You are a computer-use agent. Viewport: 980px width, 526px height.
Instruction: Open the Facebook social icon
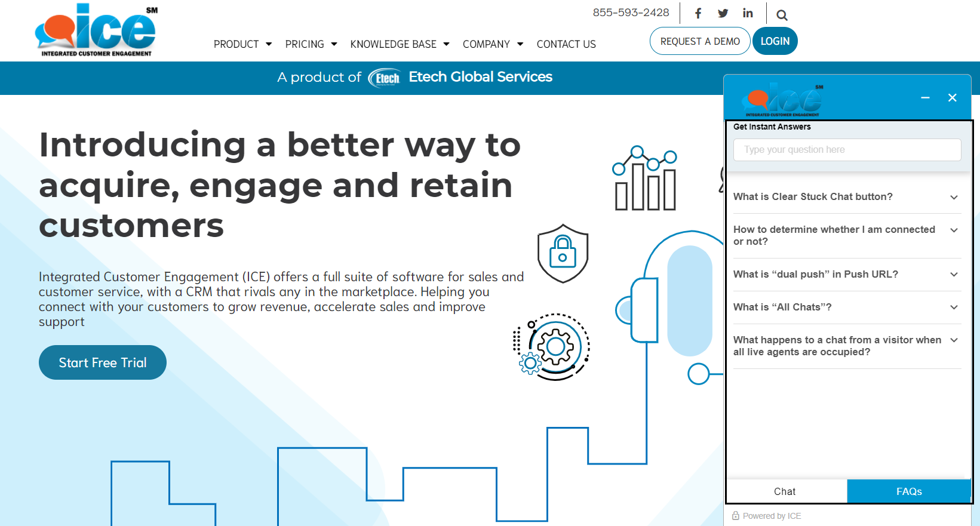(698, 13)
